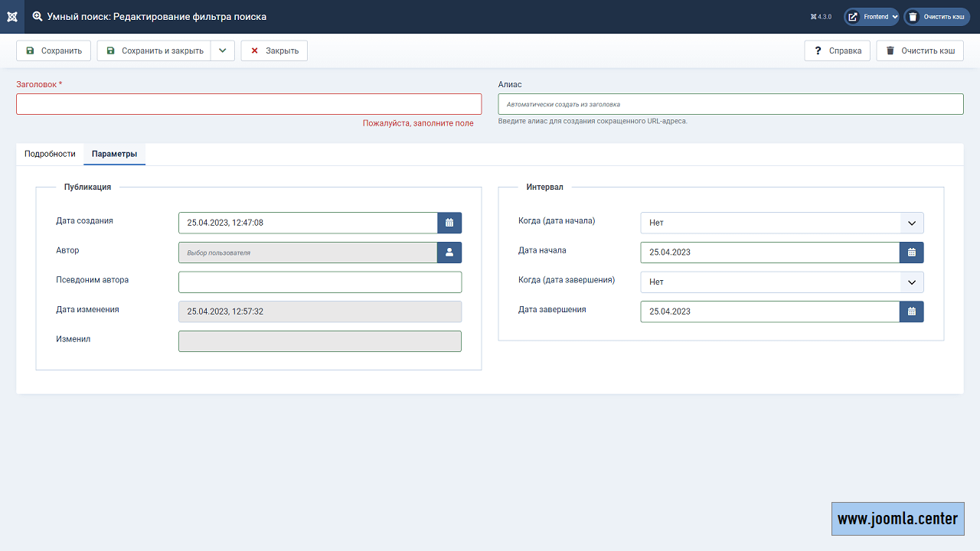
Task: Click user select icon next to Автор
Action: (449, 253)
